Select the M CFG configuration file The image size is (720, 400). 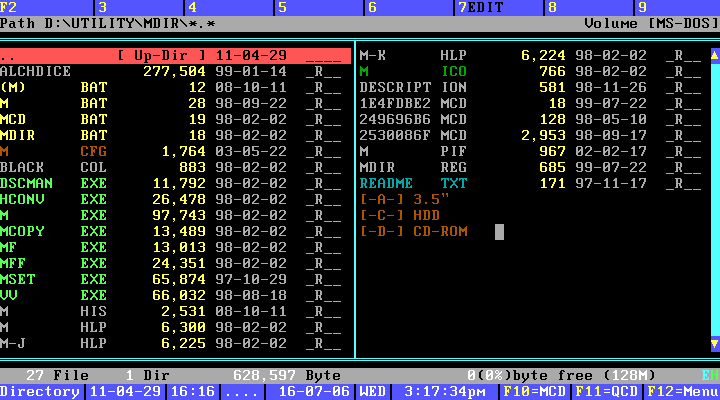(175, 152)
